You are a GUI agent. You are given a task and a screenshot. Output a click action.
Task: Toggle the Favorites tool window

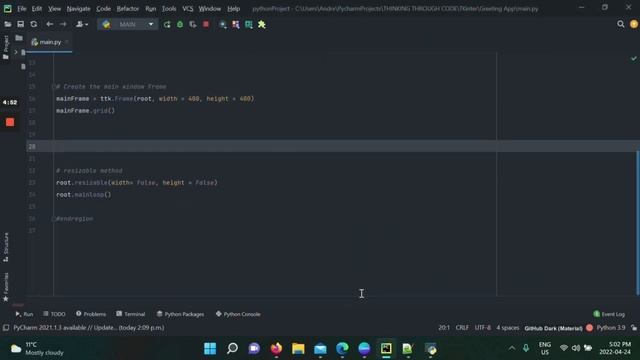tap(6, 287)
